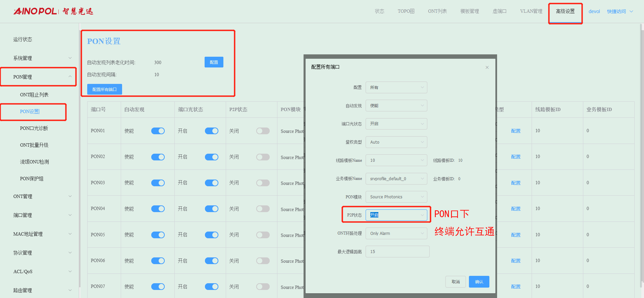Screen dimensions: 644x298
Task: Click the 配置所有端口 button
Action: tap(104, 90)
